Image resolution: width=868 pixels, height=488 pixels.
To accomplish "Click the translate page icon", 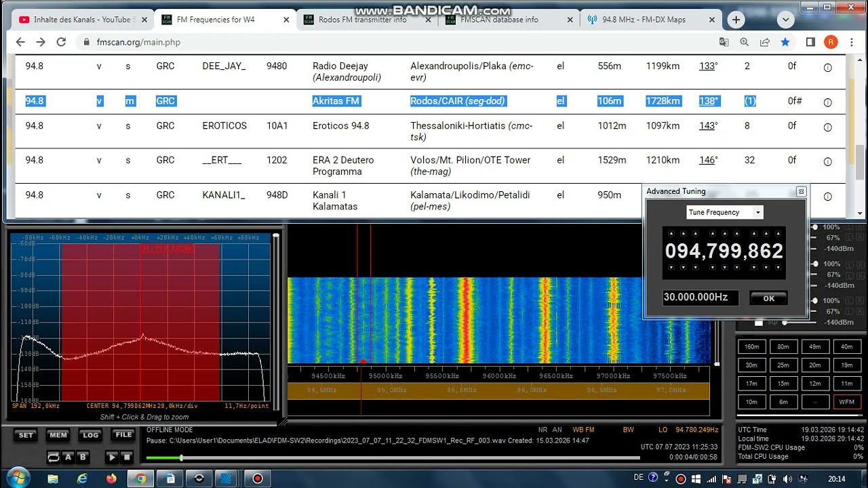I will 724,42.
